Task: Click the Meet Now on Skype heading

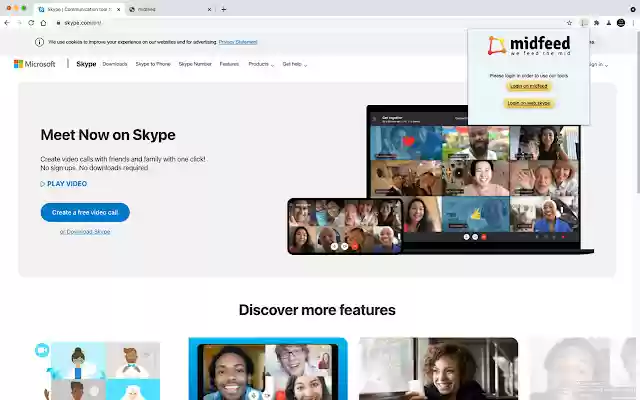Action: pos(108,135)
